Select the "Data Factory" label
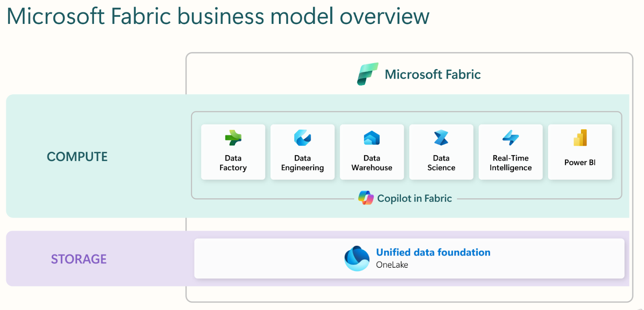This screenshot has width=644, height=310. 233,163
